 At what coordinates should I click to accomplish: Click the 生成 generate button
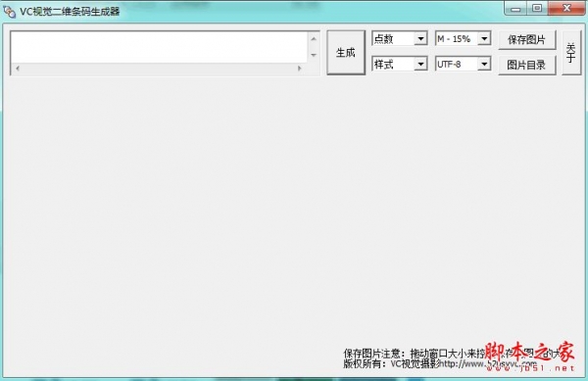346,53
